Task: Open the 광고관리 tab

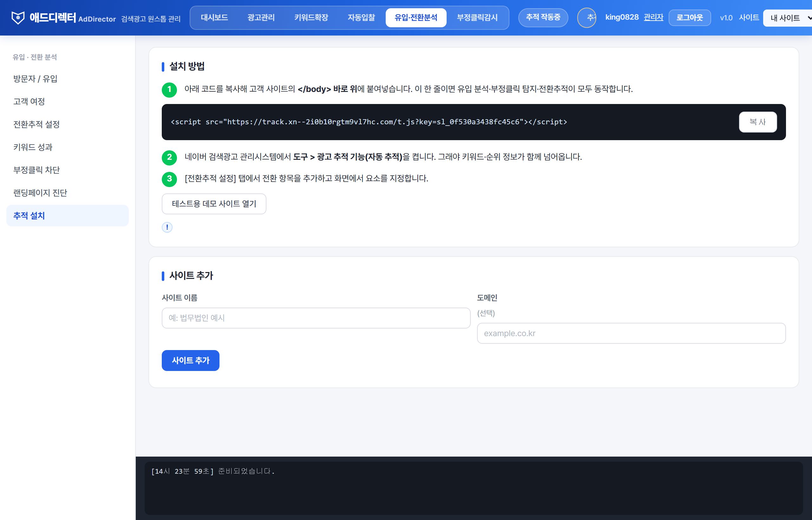Action: point(261,17)
